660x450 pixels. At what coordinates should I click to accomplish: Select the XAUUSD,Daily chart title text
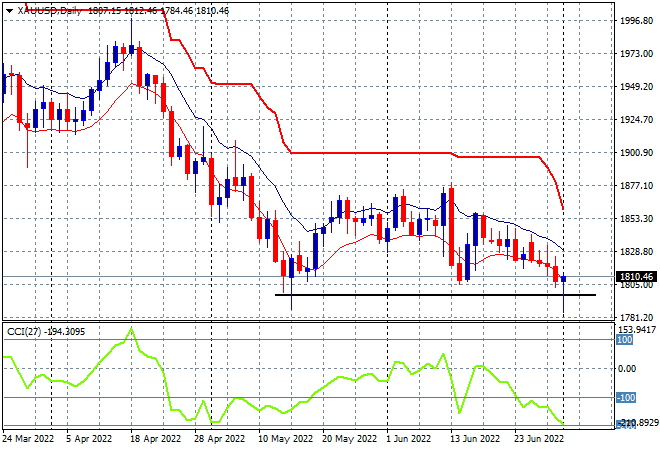pyautogui.click(x=49, y=11)
